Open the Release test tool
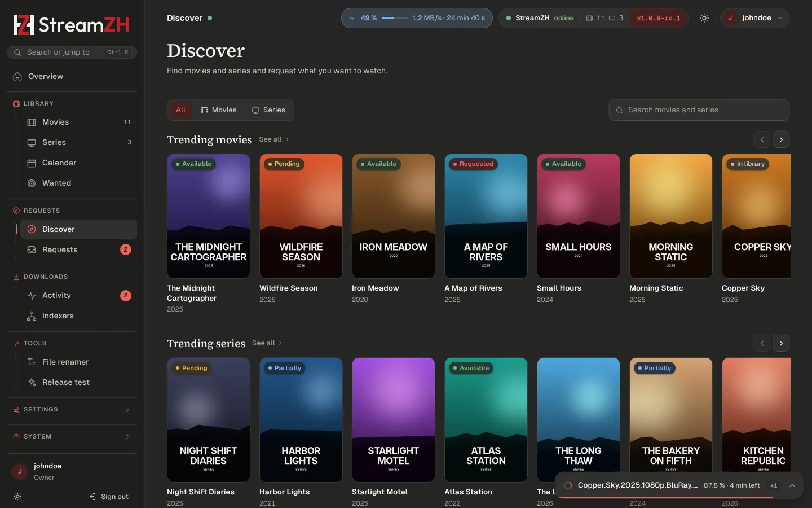 coord(78,383)
